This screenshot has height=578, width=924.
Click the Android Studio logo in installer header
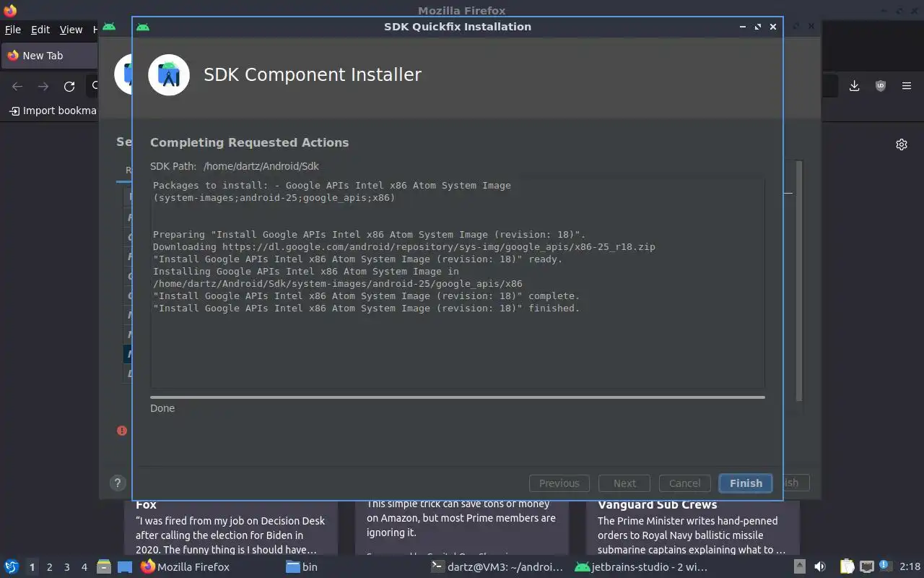[x=169, y=74]
